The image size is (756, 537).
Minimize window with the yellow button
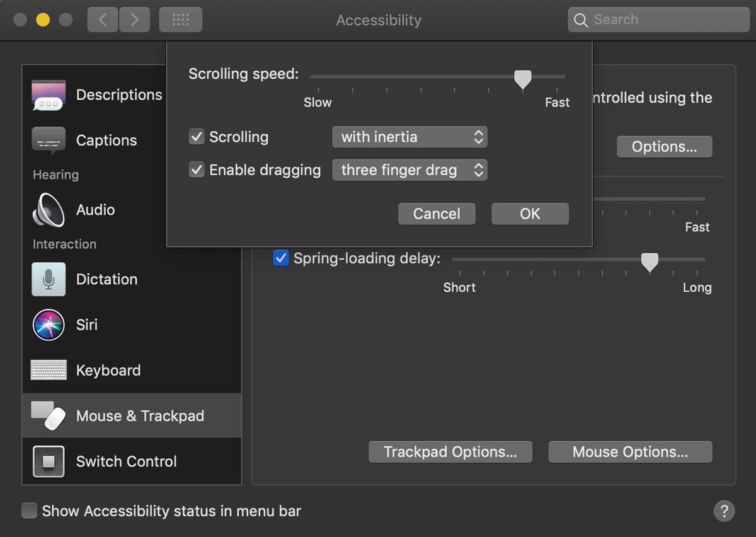(43, 20)
